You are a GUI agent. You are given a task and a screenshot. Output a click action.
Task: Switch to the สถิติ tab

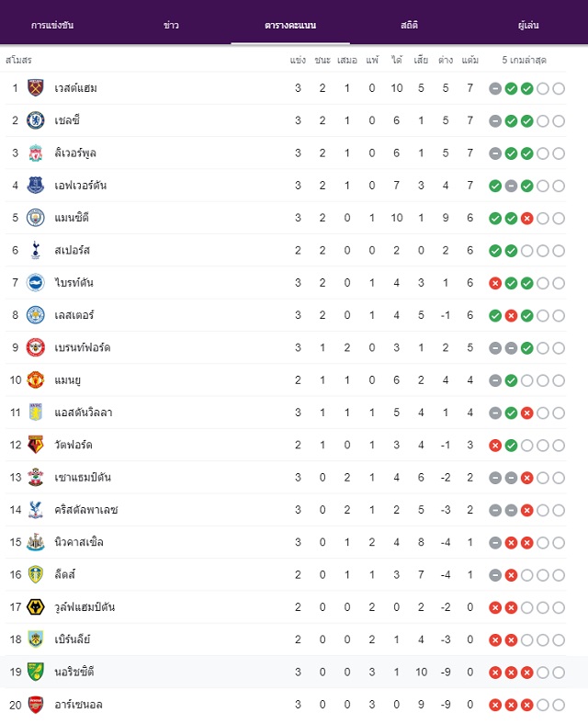point(410,25)
